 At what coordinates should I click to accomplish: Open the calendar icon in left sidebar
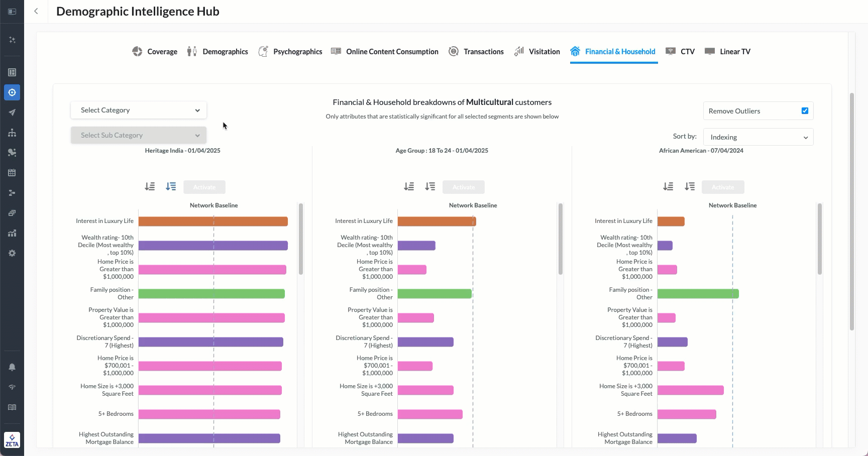[x=12, y=173]
